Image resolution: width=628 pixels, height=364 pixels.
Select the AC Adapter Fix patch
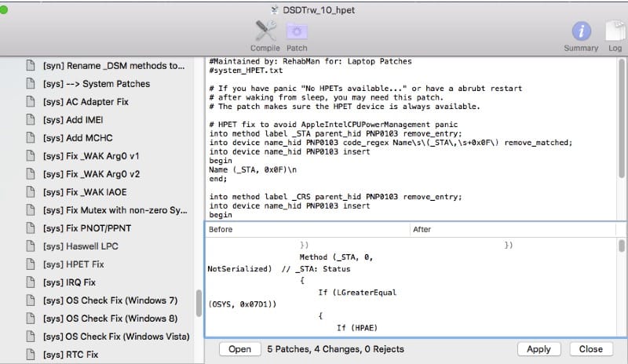pos(86,102)
